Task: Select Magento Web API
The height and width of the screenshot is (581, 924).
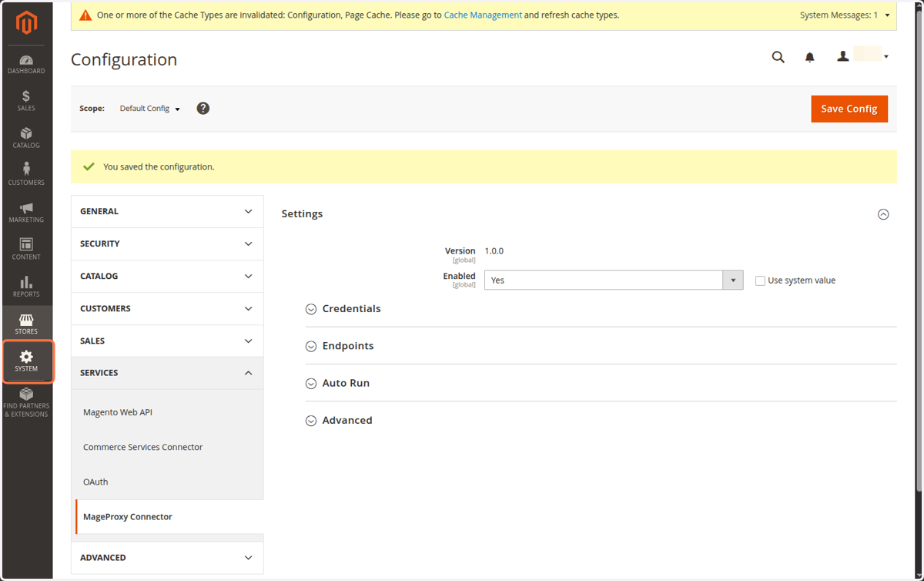Action: click(118, 412)
